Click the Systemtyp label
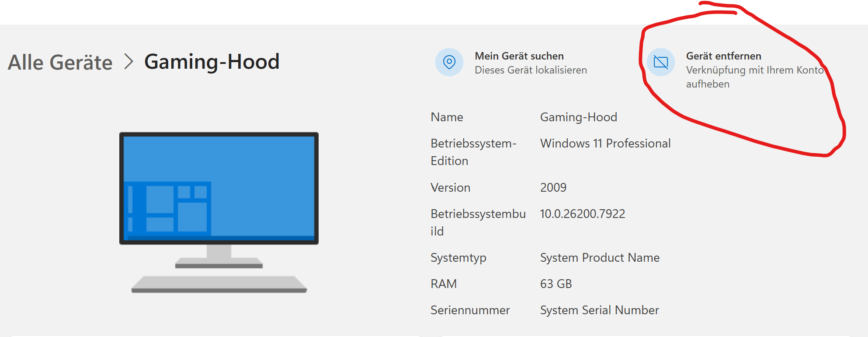 tap(458, 258)
